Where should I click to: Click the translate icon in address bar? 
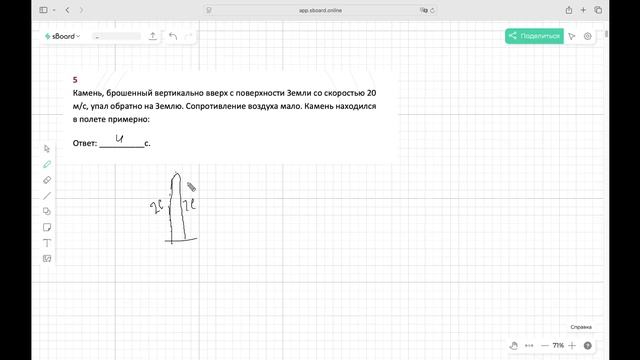click(x=423, y=10)
